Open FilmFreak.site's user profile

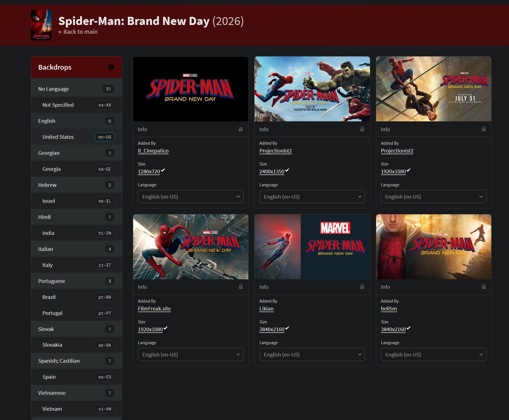pos(154,309)
